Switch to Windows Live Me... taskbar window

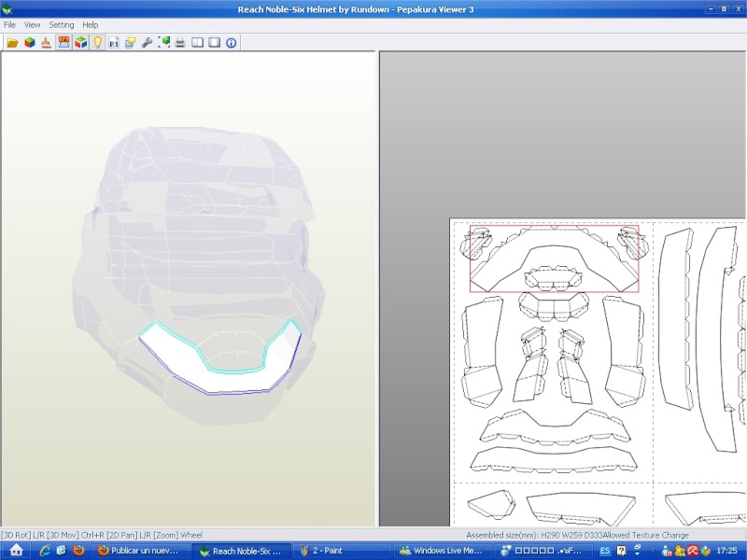[x=442, y=551]
